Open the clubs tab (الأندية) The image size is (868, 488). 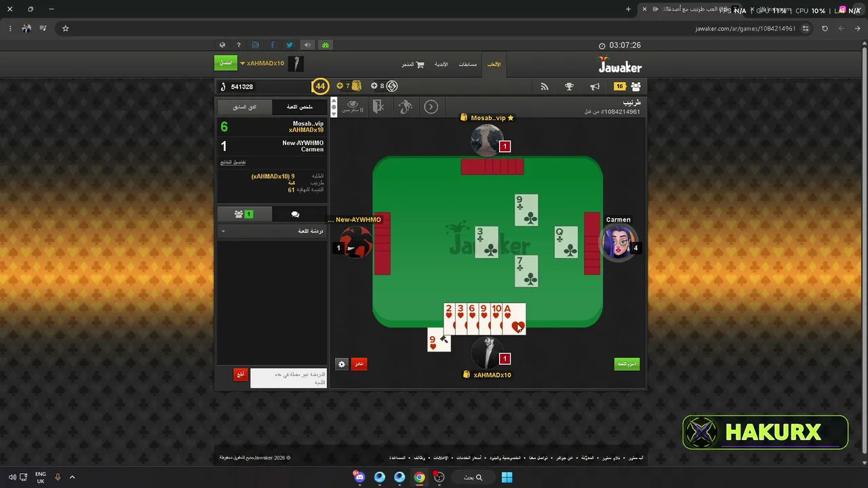(x=441, y=64)
